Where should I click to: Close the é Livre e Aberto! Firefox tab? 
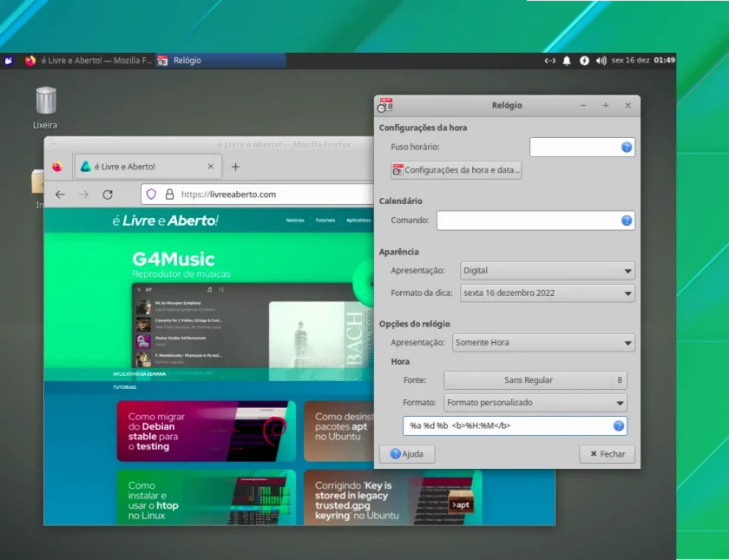pyautogui.click(x=211, y=167)
